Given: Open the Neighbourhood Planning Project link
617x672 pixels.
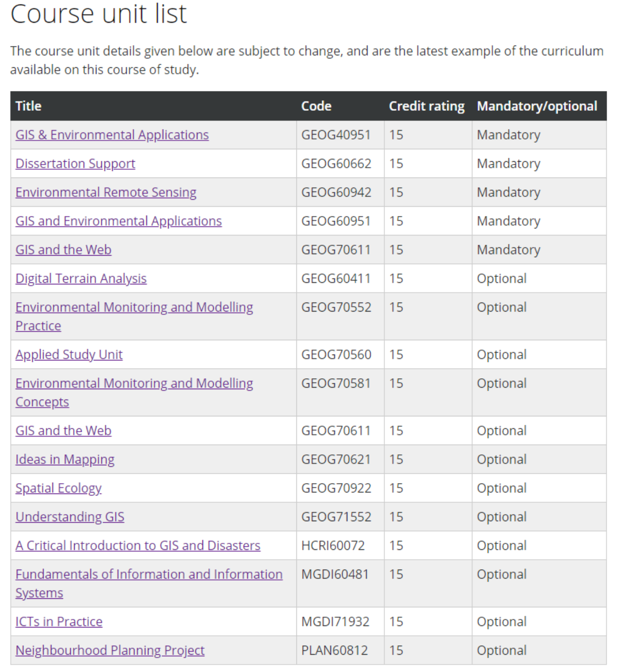Looking at the screenshot, I should tap(110, 650).
